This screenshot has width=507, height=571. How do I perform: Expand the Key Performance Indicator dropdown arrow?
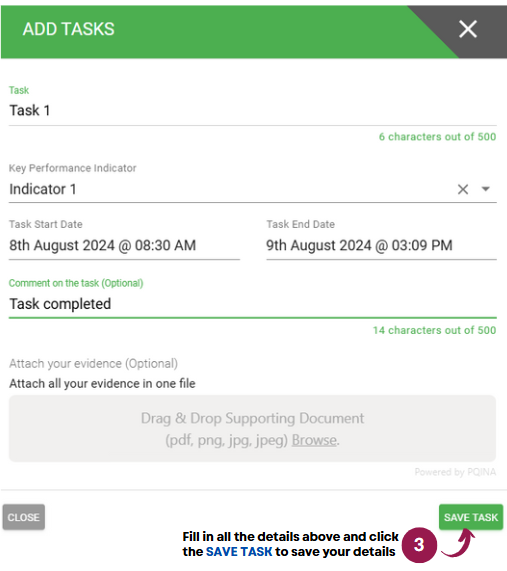(x=486, y=189)
